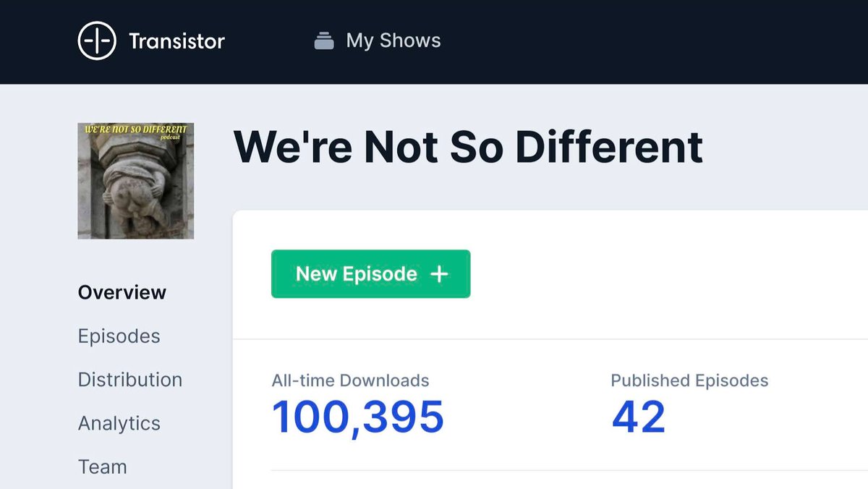Image resolution: width=868 pixels, height=489 pixels.
Task: Open the Episodes sidebar section
Action: tap(119, 336)
